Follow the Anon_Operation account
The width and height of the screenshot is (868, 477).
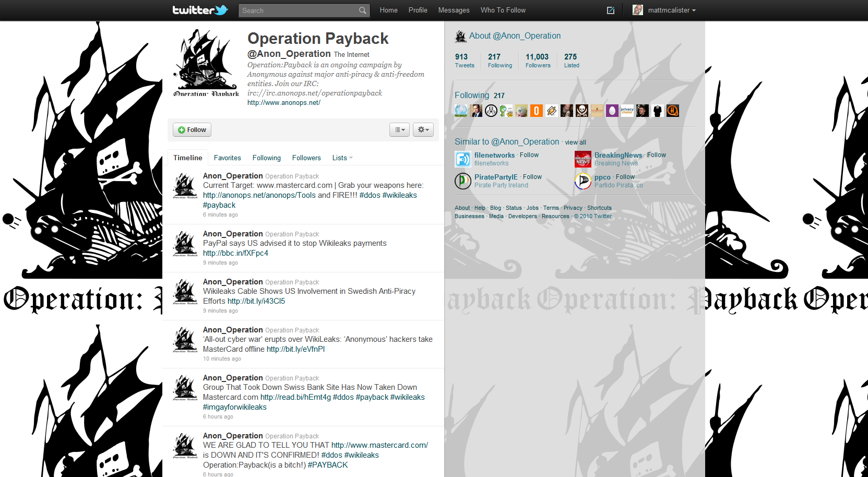coord(192,129)
